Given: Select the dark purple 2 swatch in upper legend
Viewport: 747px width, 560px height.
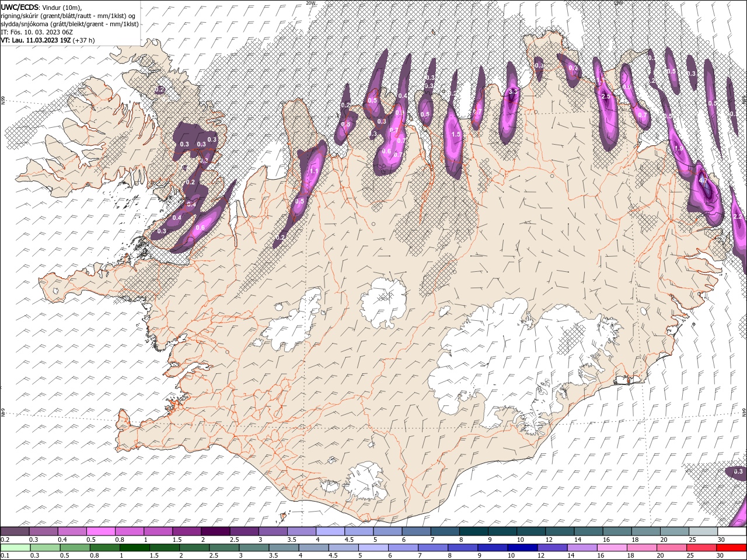Looking at the screenshot, I should [215, 531].
